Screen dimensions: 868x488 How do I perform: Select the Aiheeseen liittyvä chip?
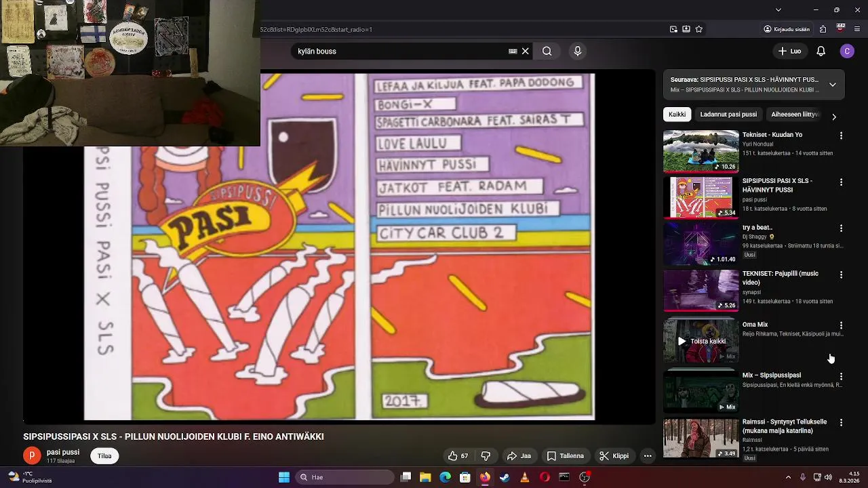click(x=795, y=115)
